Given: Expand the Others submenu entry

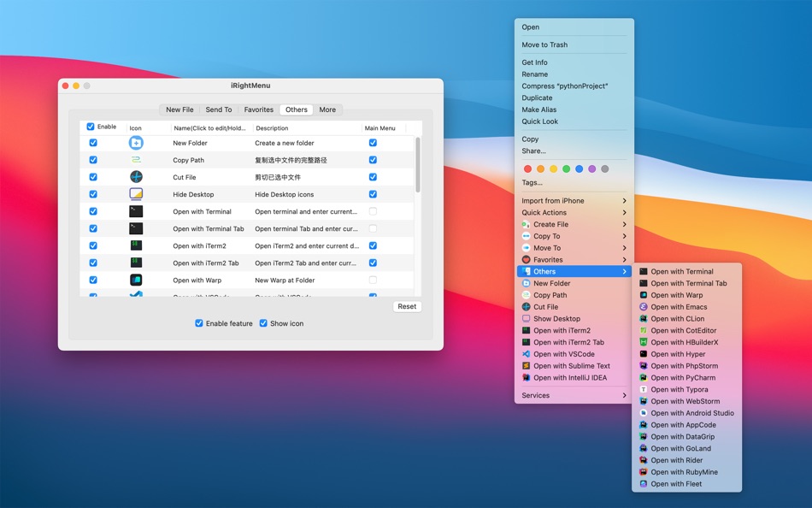Looking at the screenshot, I should click(574, 272).
